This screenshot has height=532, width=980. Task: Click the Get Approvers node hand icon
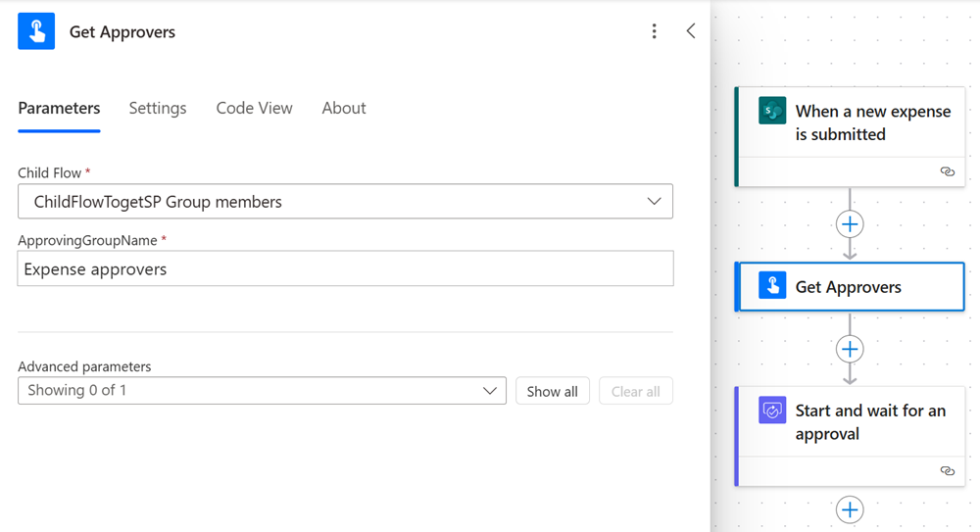pos(772,286)
